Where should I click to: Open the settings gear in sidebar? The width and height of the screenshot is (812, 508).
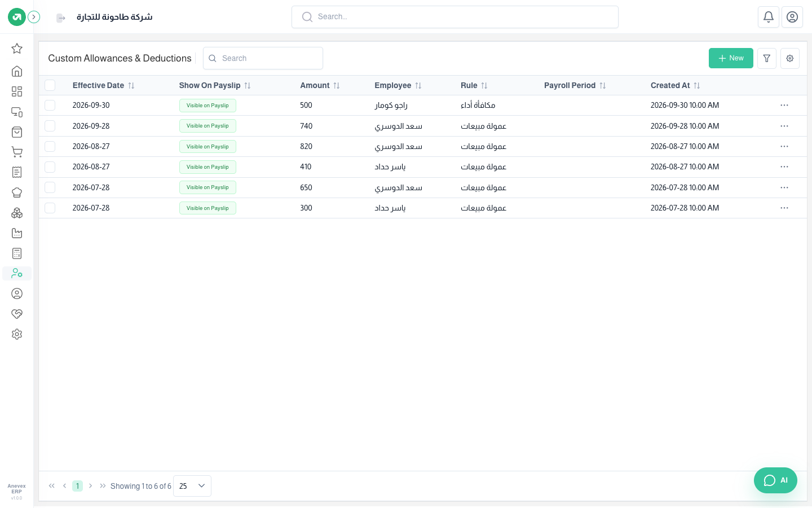click(x=17, y=334)
